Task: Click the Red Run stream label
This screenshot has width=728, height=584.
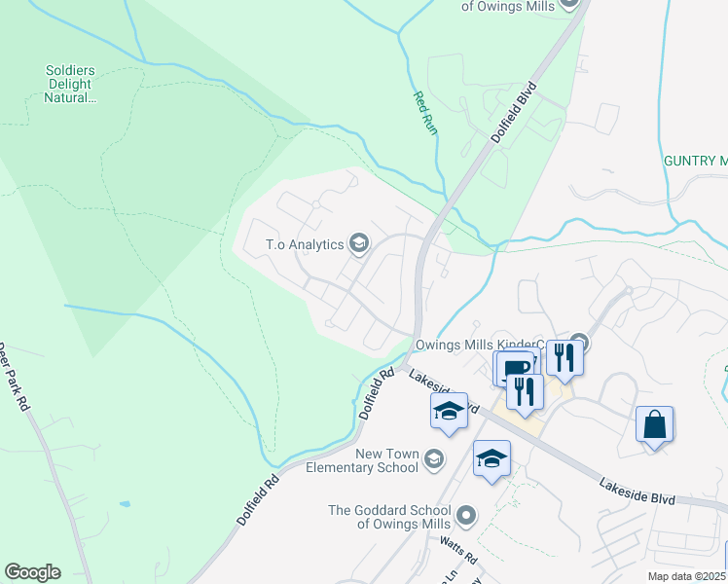Action: click(424, 113)
